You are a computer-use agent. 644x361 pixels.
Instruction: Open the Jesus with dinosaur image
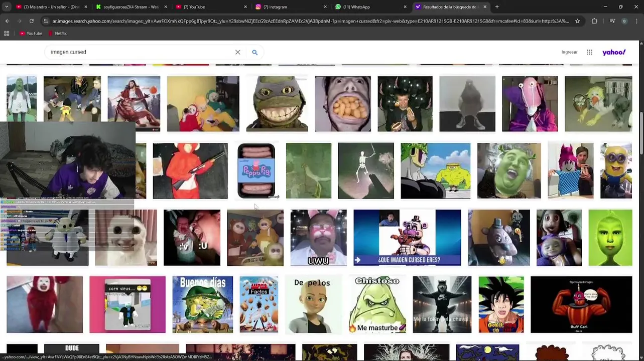click(x=134, y=104)
